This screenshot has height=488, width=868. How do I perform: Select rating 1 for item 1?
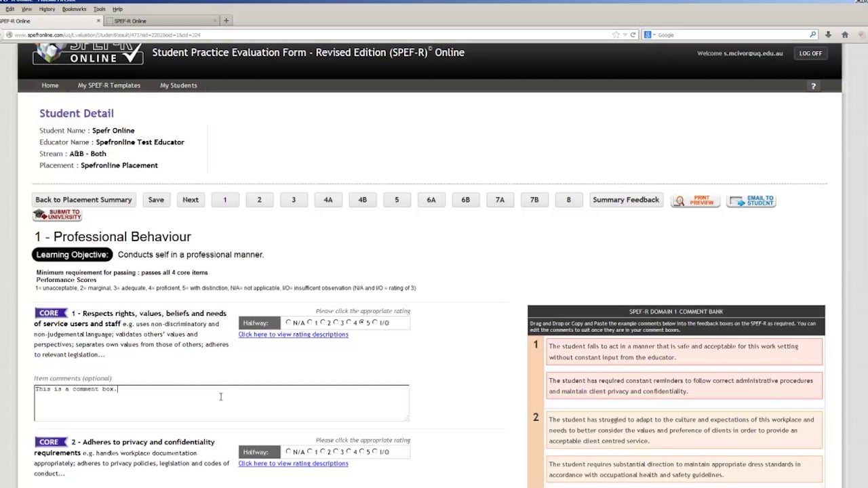[310, 322]
